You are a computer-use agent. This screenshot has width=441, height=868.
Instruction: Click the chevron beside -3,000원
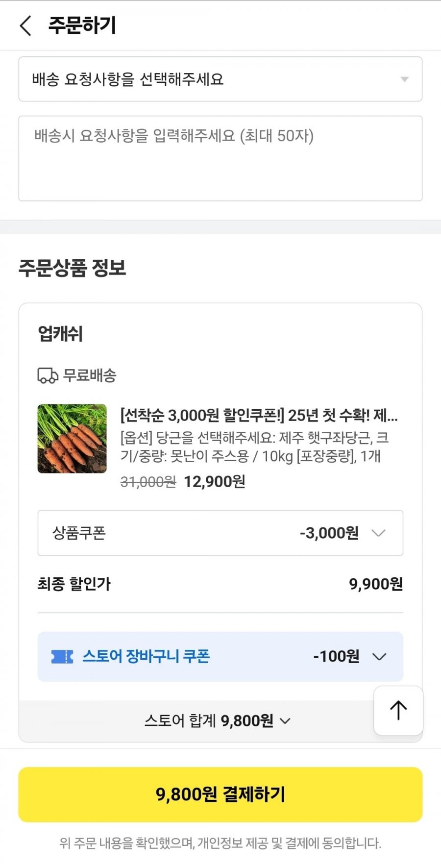click(378, 533)
